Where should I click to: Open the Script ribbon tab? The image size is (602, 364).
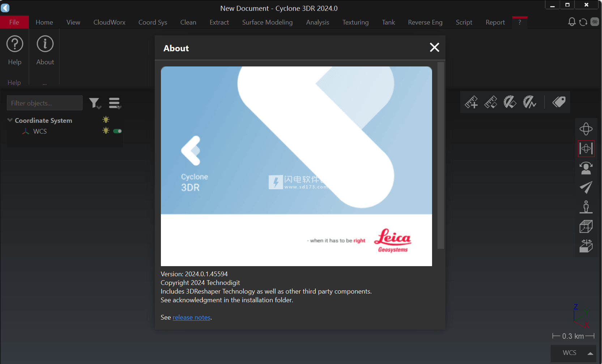point(464,22)
